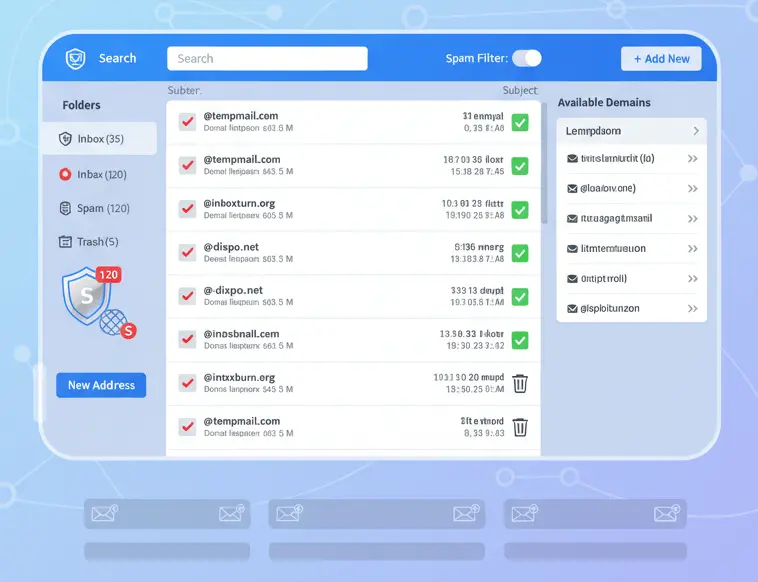Click the New Address button
758x582 pixels.
tap(101, 385)
